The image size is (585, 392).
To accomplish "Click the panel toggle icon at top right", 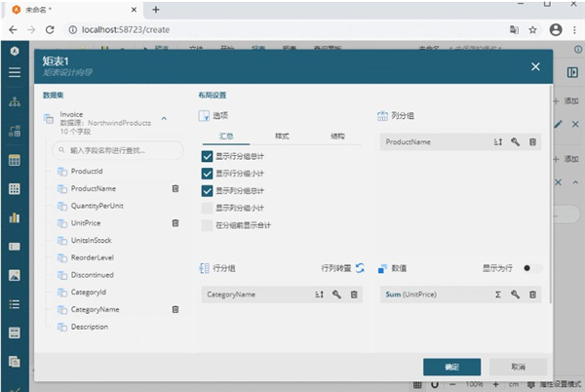I will coord(572,72).
